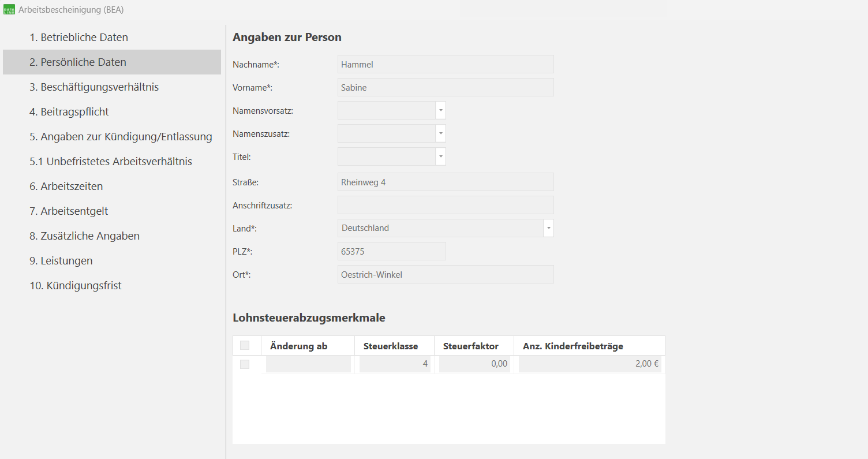Toggle the select-all checkbox in table header
868x459 pixels.
tap(246, 345)
